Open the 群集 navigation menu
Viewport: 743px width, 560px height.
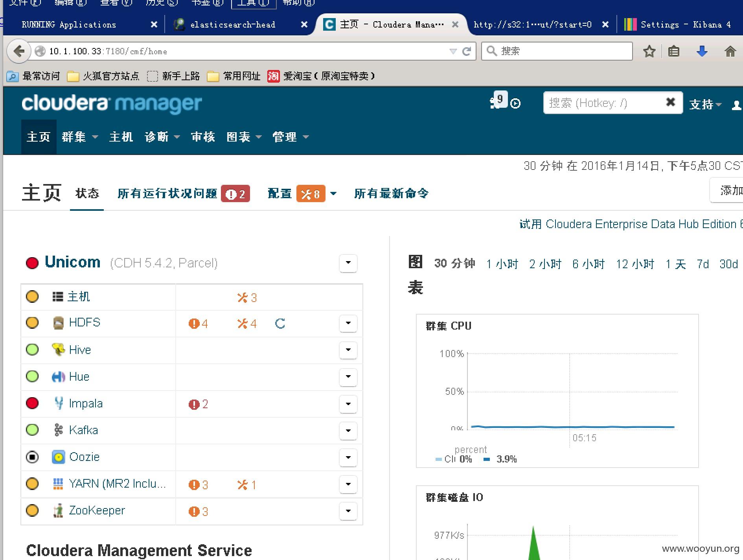click(x=79, y=137)
